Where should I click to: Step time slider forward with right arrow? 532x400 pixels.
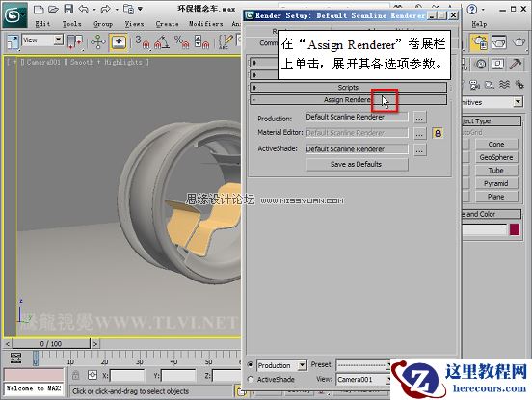[95, 344]
